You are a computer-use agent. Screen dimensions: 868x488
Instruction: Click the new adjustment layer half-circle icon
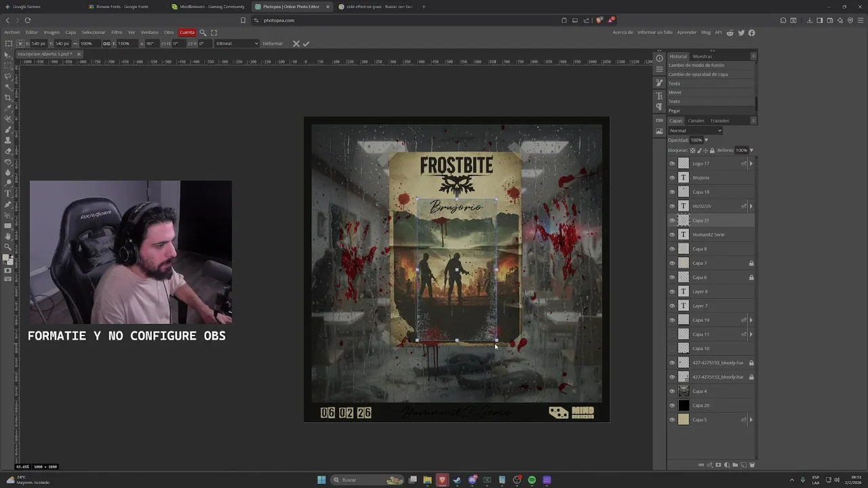(727, 465)
